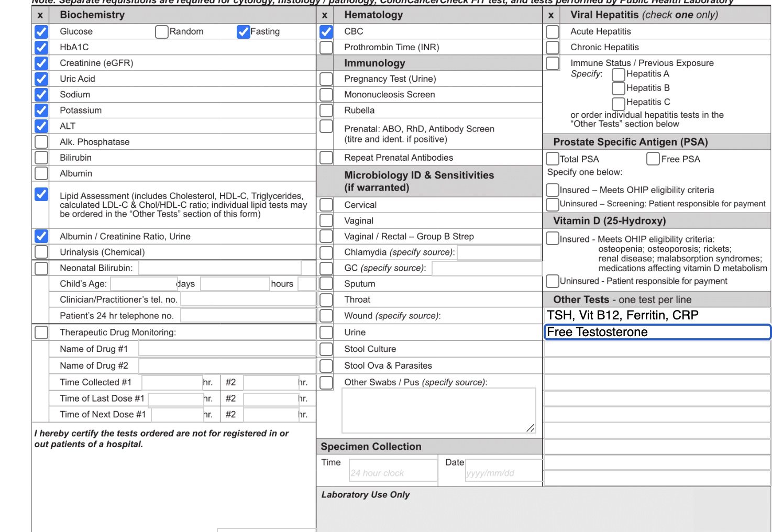Click the Specimen Collection Date field
Screen dimensions: 772x532
pos(503,470)
